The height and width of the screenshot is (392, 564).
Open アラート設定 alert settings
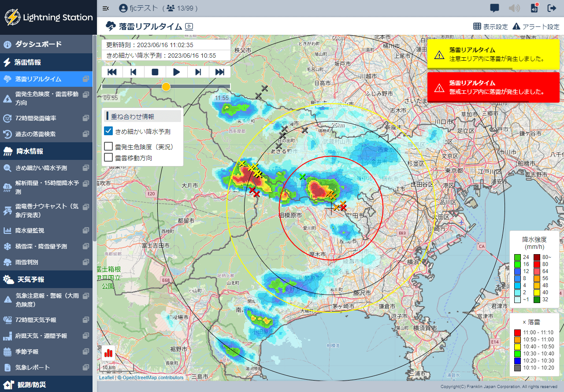point(536,26)
